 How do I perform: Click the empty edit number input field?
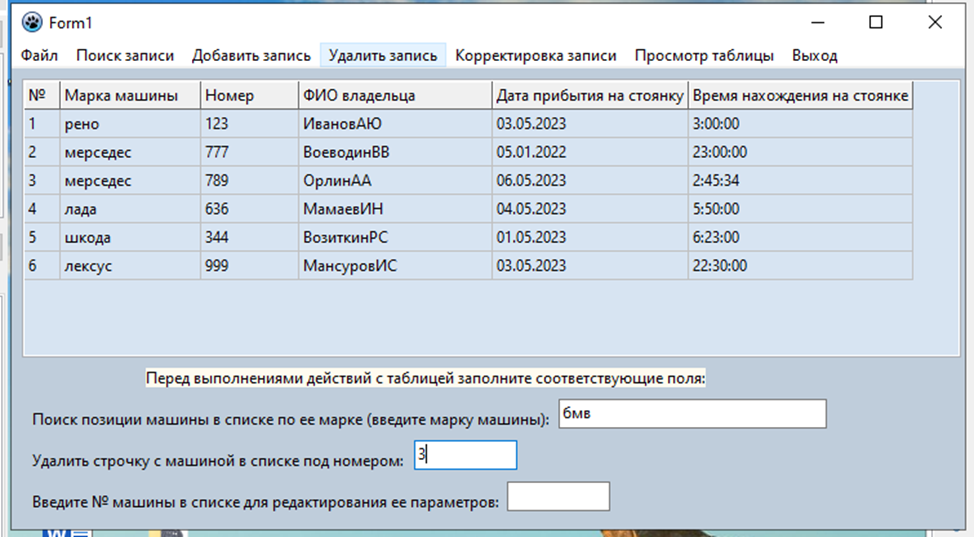point(558,497)
